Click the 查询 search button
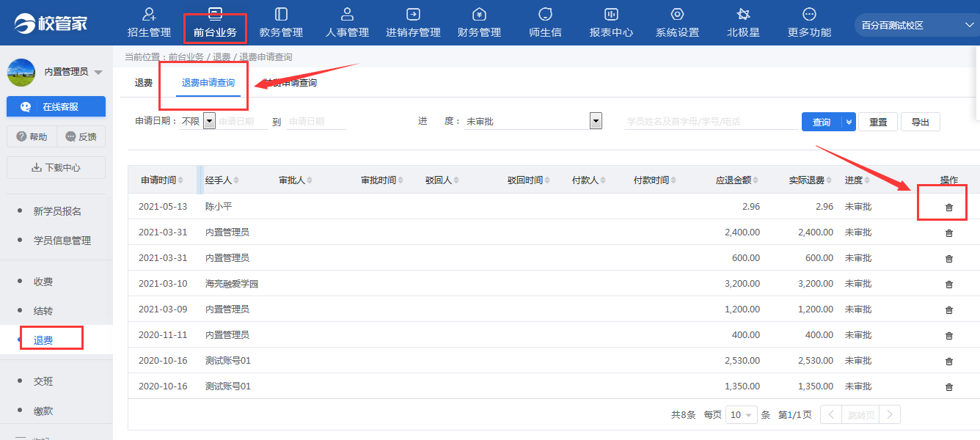 822,122
